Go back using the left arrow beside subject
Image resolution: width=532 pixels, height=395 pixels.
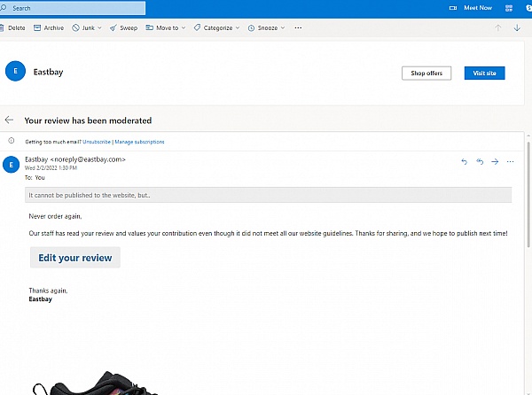pos(10,120)
